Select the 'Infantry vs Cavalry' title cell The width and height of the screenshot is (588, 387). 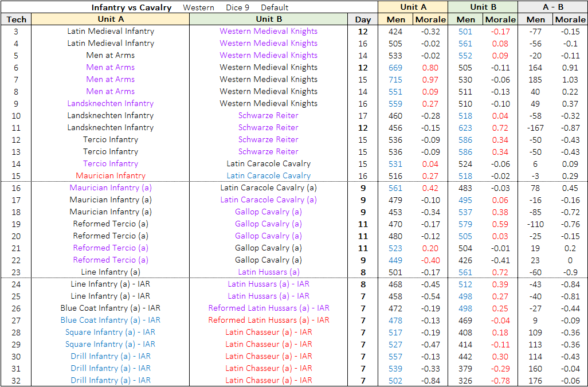[x=131, y=7]
